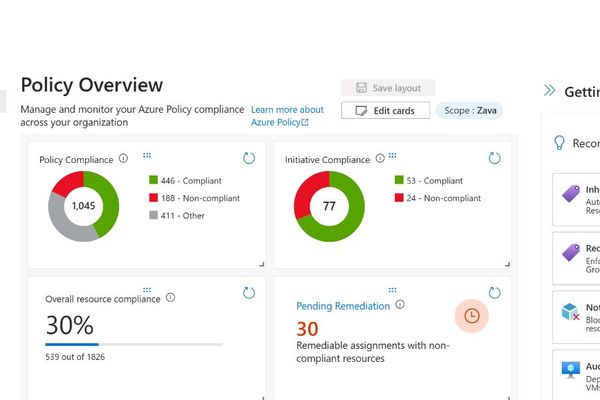
Task: Click the Initiative Compliance card resize corner
Action: coord(507,264)
